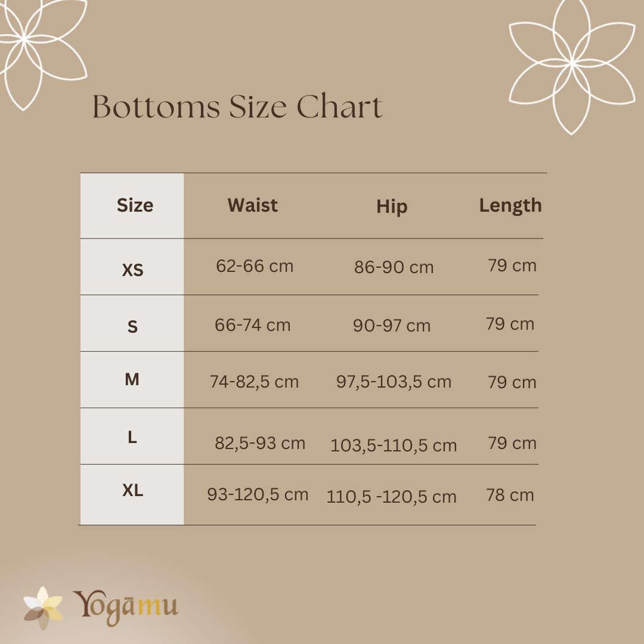Select the Hip column header

[392, 207]
